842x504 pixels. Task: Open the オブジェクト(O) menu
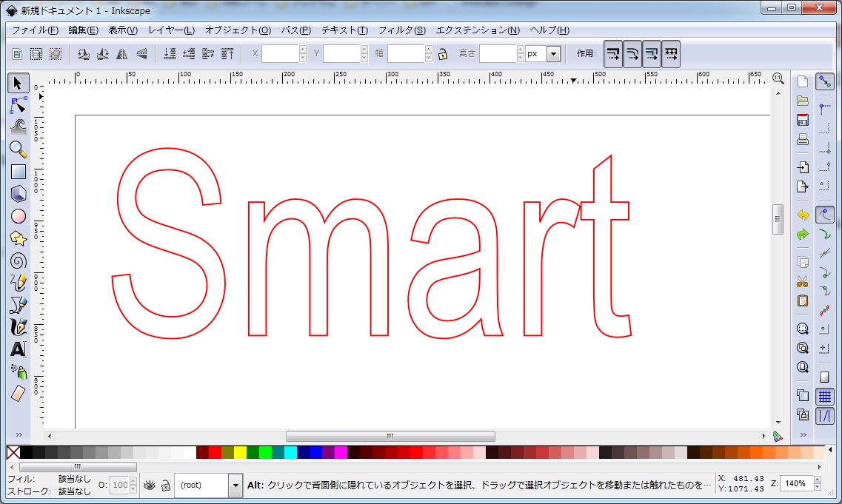[x=238, y=30]
